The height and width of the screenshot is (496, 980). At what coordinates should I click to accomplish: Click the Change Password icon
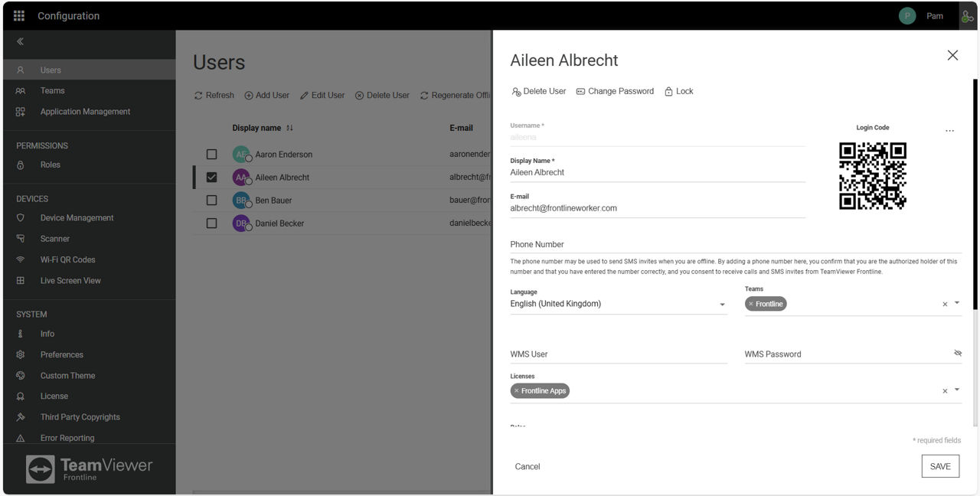(x=580, y=91)
